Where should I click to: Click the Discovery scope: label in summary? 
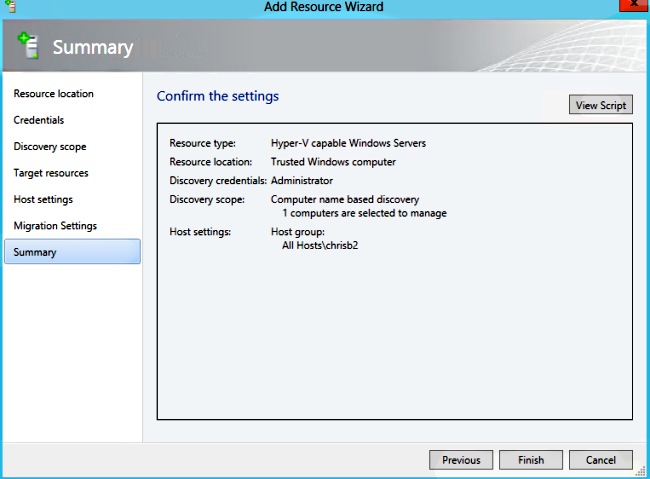(x=207, y=199)
